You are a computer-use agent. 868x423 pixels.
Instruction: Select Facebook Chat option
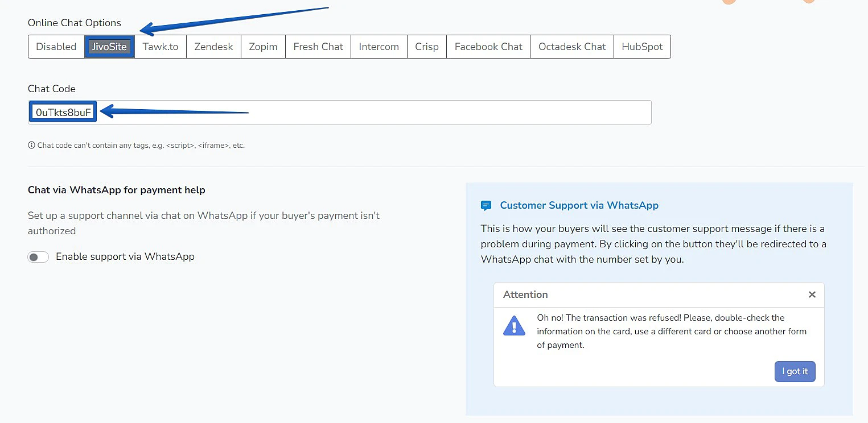coord(488,47)
